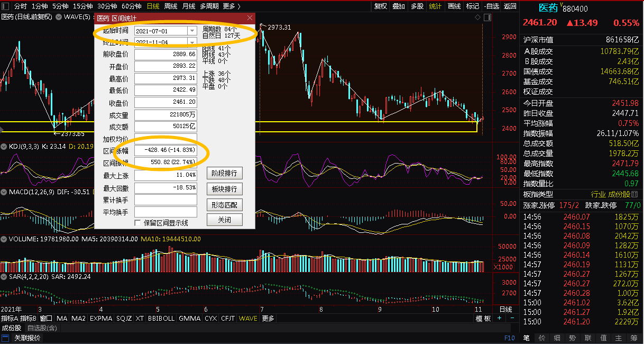Image resolution: width=644 pixels, height=344 pixels.
Task: Click the 统计 toolbar button
Action: [x=436, y=6]
